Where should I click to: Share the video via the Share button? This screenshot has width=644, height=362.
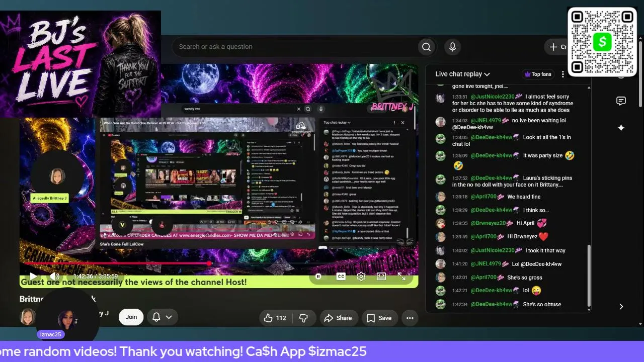click(338, 318)
